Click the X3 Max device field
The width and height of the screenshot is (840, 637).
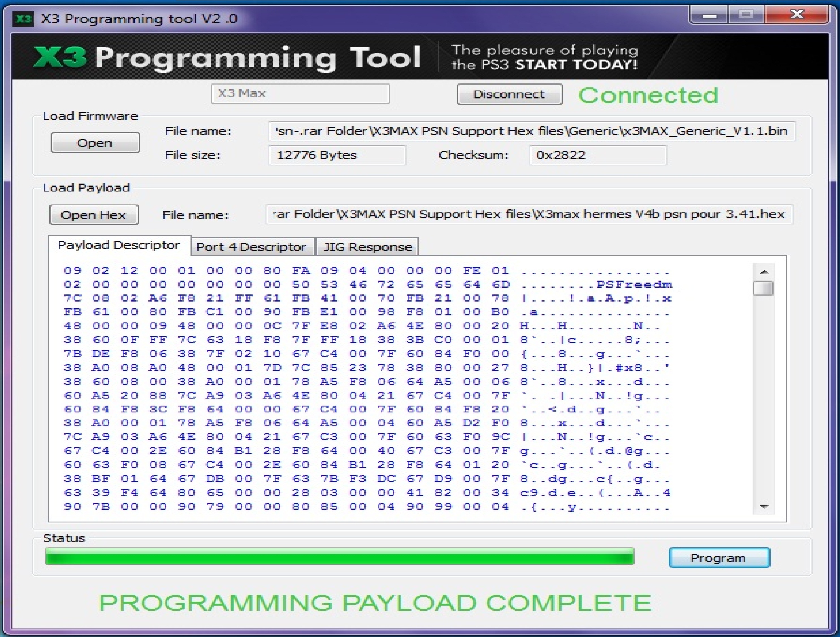click(300, 94)
